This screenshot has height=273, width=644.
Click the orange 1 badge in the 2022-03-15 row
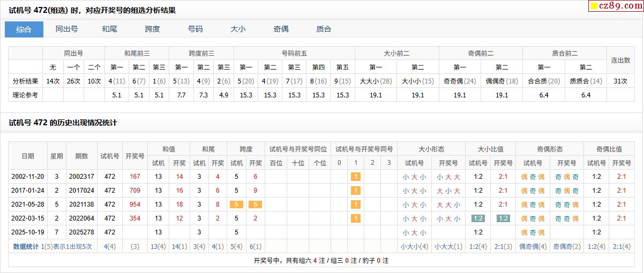point(355,218)
